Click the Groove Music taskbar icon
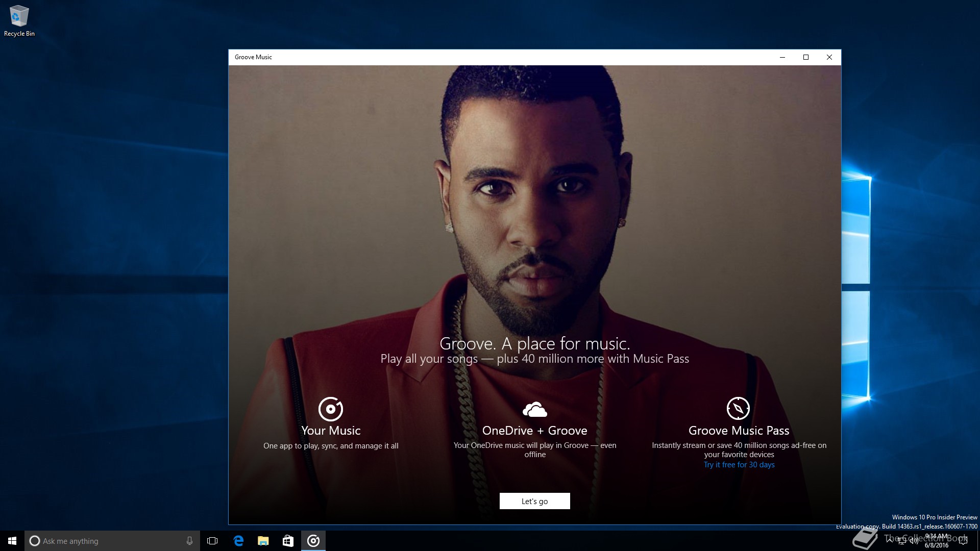The image size is (980, 551). (313, 541)
